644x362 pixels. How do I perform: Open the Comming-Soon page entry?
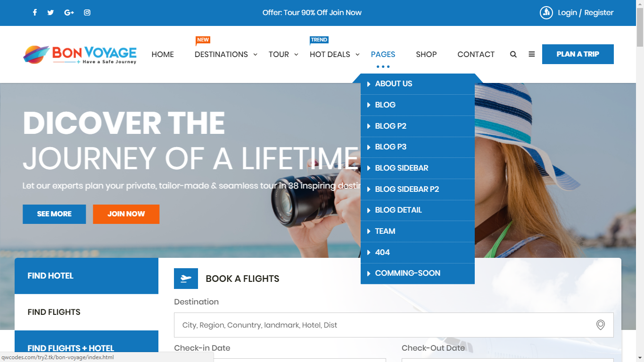(407, 273)
